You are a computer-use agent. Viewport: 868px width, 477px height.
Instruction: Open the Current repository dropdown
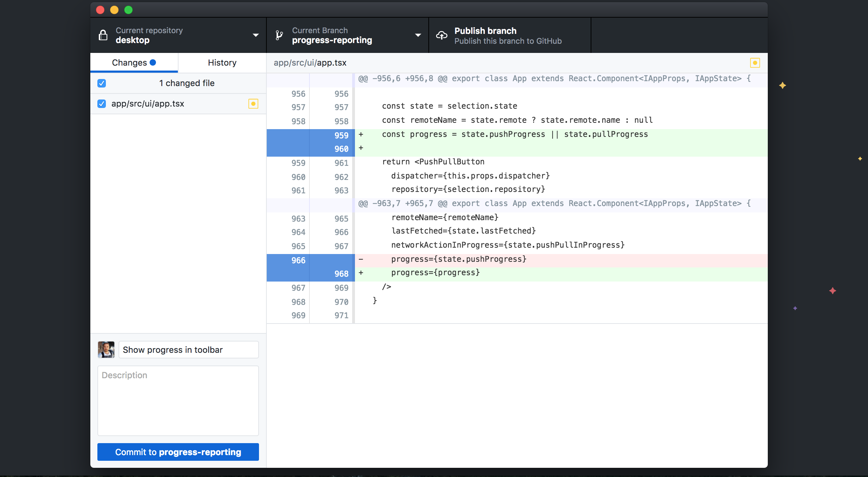pos(255,35)
